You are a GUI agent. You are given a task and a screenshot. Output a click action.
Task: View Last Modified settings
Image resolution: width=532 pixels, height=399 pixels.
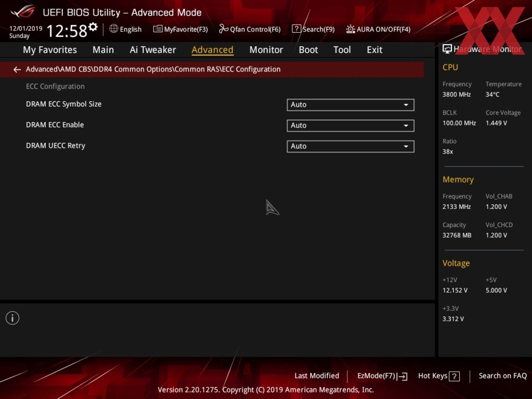(317, 376)
